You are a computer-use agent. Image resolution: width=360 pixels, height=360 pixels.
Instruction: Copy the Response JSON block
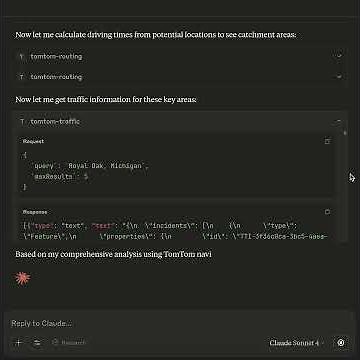327,212
